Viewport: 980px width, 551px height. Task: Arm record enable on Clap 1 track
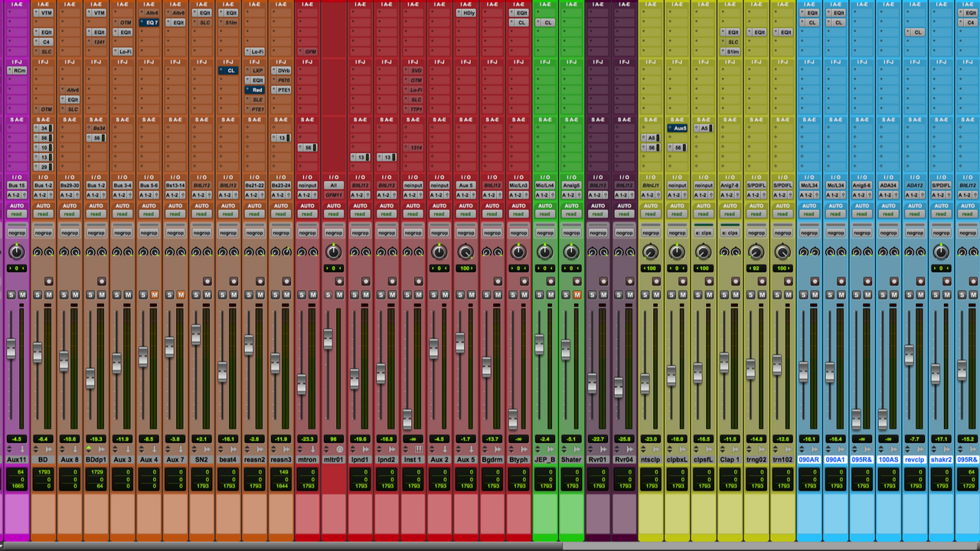(x=736, y=282)
